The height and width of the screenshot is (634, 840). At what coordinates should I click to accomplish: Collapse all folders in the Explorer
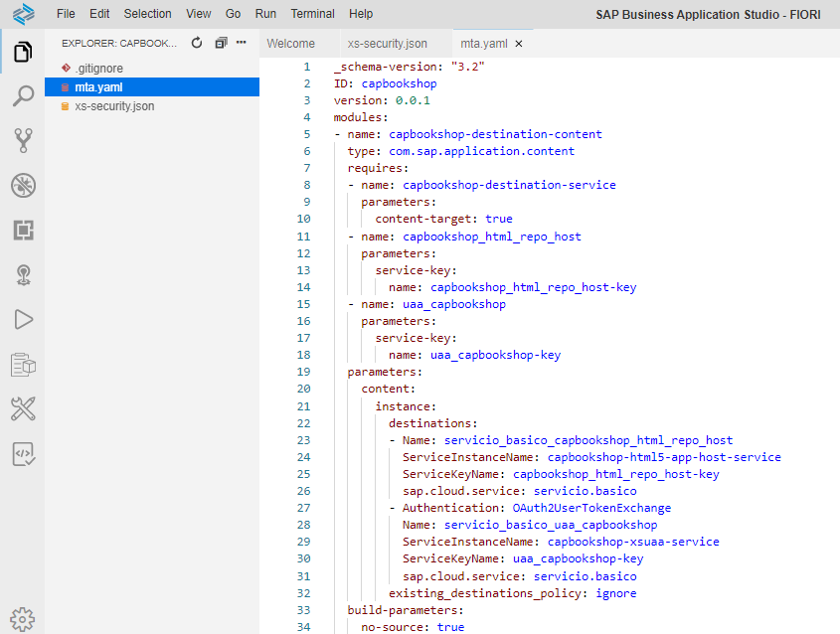click(x=221, y=44)
